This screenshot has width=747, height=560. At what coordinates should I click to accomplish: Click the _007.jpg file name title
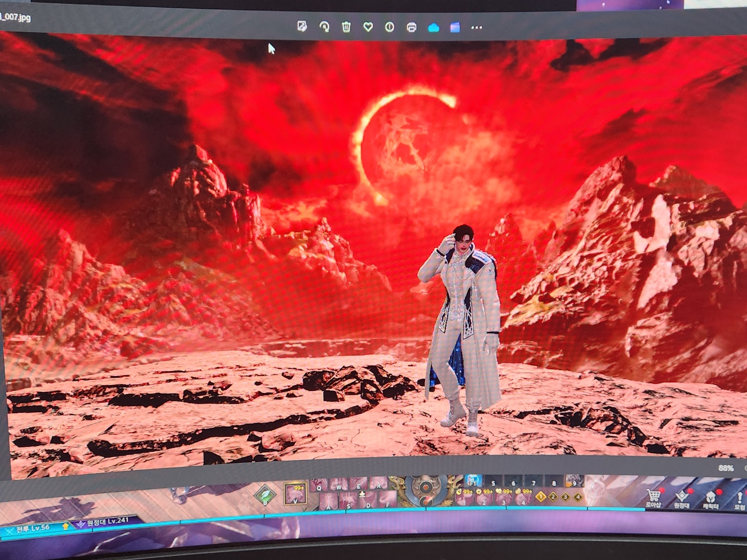click(16, 17)
